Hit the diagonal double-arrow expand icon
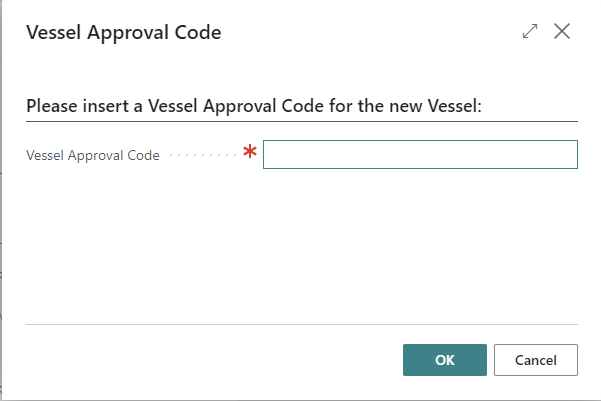 [530, 32]
